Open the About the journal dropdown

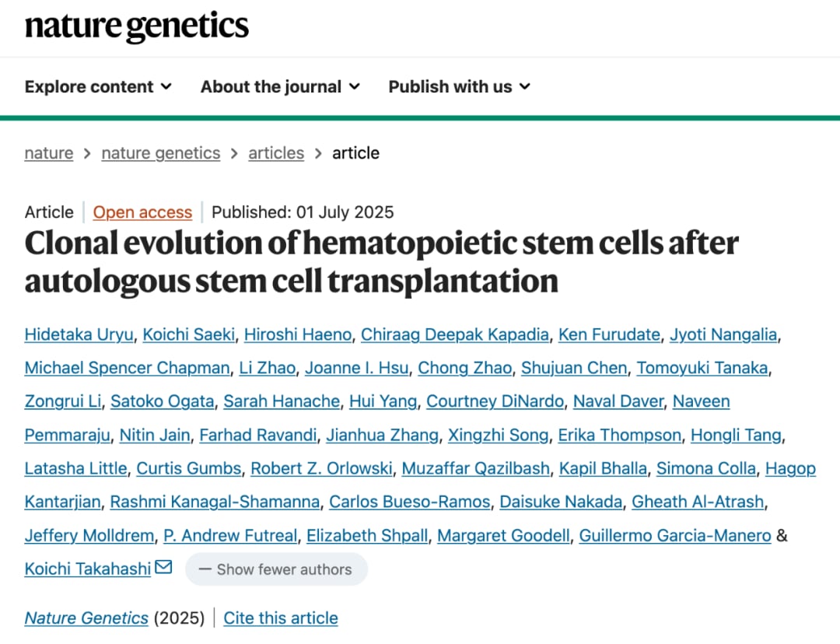pos(280,86)
